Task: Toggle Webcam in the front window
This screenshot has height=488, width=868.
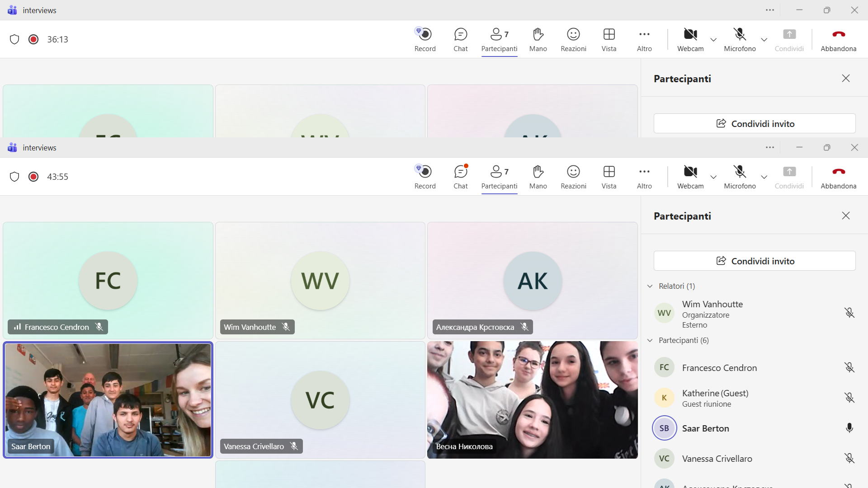Action: (690, 177)
